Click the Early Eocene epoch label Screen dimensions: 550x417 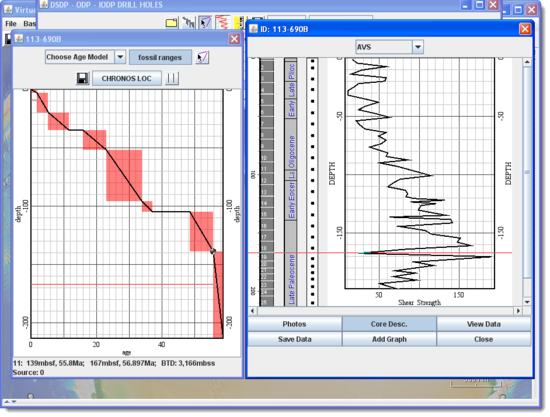point(291,200)
